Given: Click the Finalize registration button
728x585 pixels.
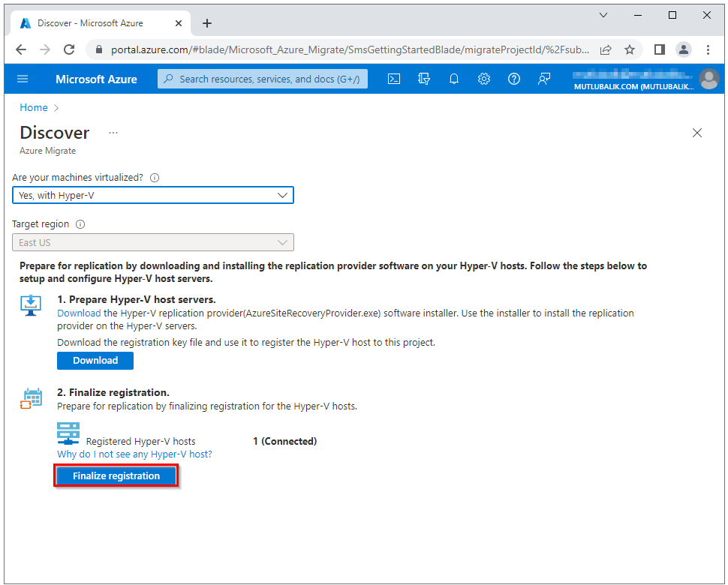Looking at the screenshot, I should pyautogui.click(x=116, y=476).
